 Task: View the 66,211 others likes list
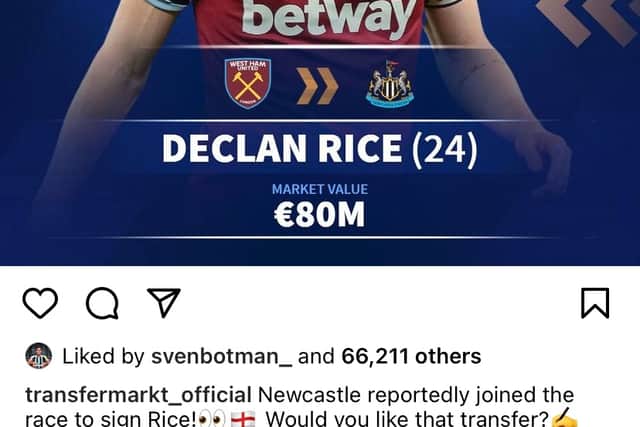point(411,356)
